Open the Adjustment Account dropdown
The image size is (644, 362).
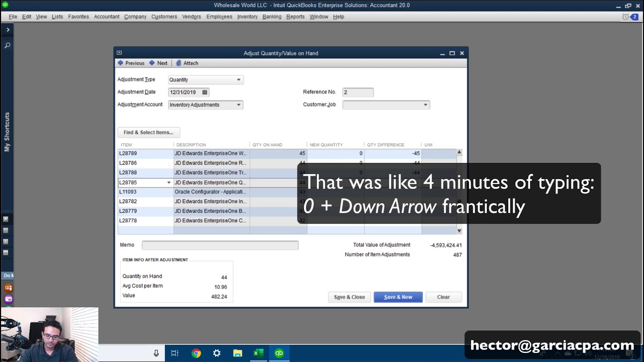point(238,105)
